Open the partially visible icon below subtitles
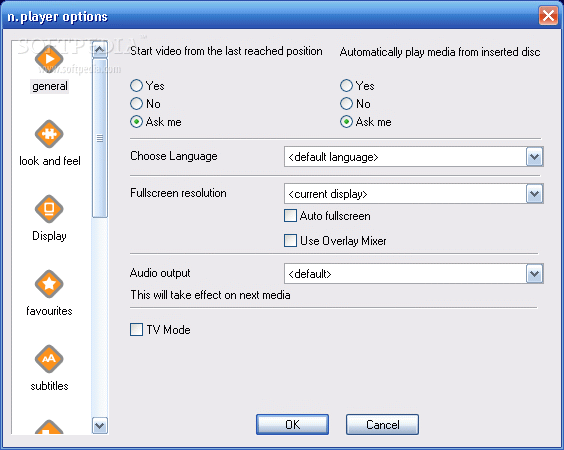The image size is (564, 450). (49, 427)
